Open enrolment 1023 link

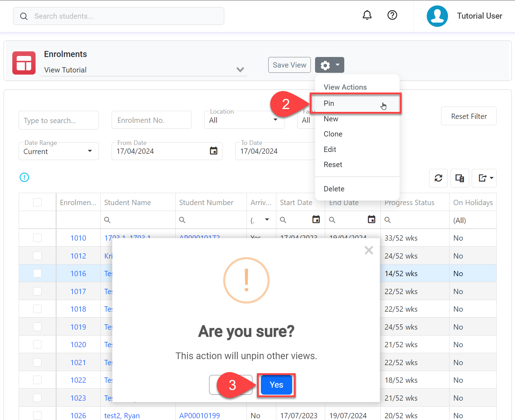[78, 398]
